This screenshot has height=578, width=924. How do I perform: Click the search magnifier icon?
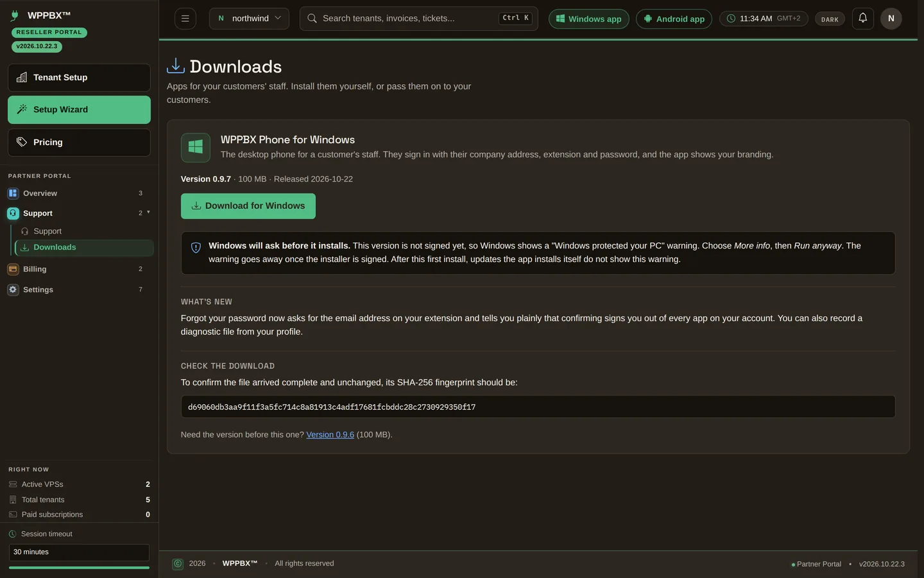[312, 19]
